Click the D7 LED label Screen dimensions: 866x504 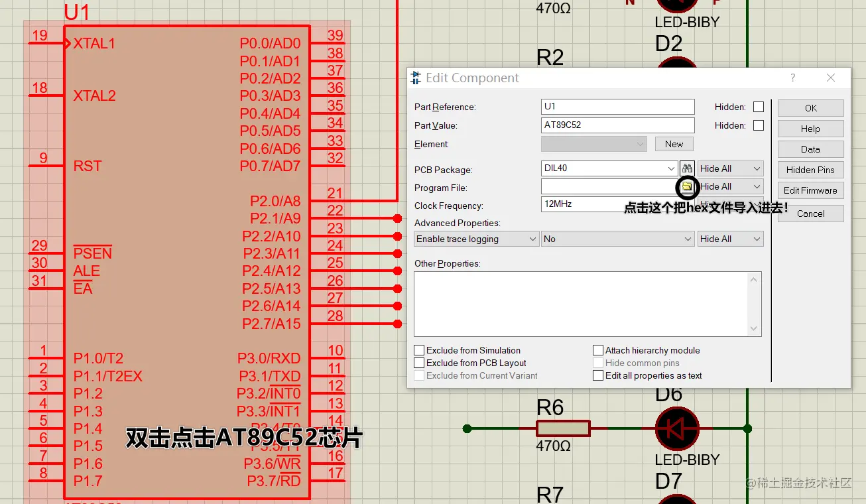click(668, 481)
